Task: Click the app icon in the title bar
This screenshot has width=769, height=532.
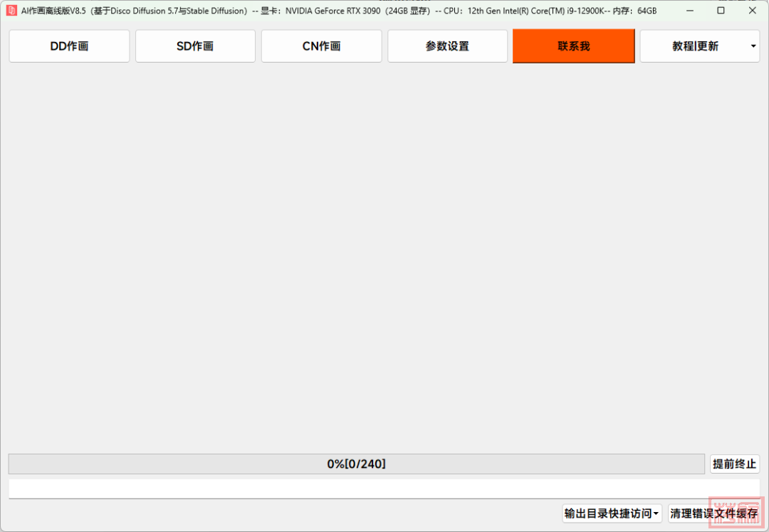Action: pos(11,11)
